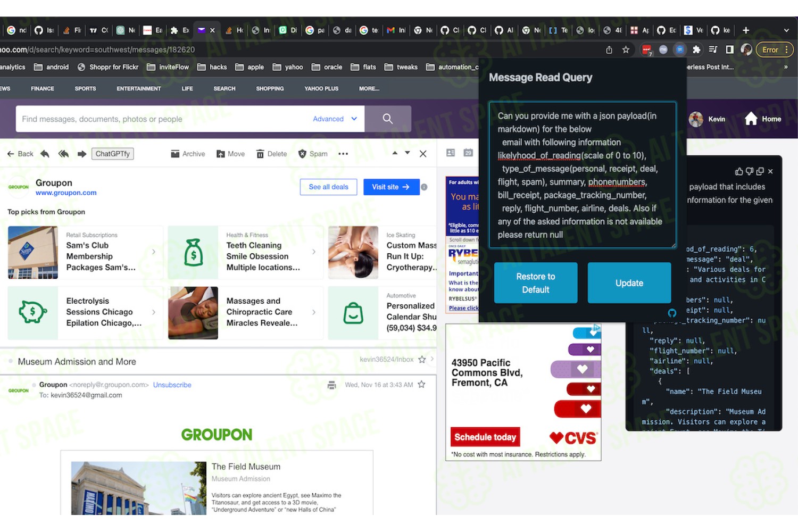This screenshot has width=798, height=532.
Task: Expand the Teeth Cleaning deal chevron
Action: pyautogui.click(x=314, y=252)
